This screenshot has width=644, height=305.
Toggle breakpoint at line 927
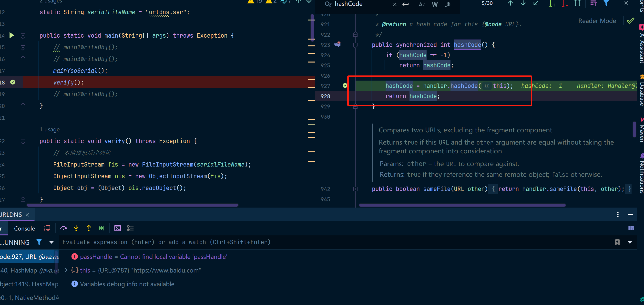[x=345, y=85]
